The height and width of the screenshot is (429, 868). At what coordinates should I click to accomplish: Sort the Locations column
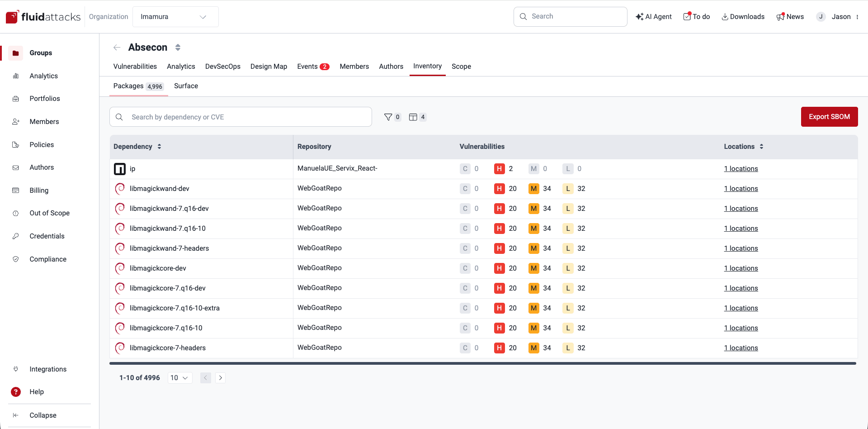point(762,146)
